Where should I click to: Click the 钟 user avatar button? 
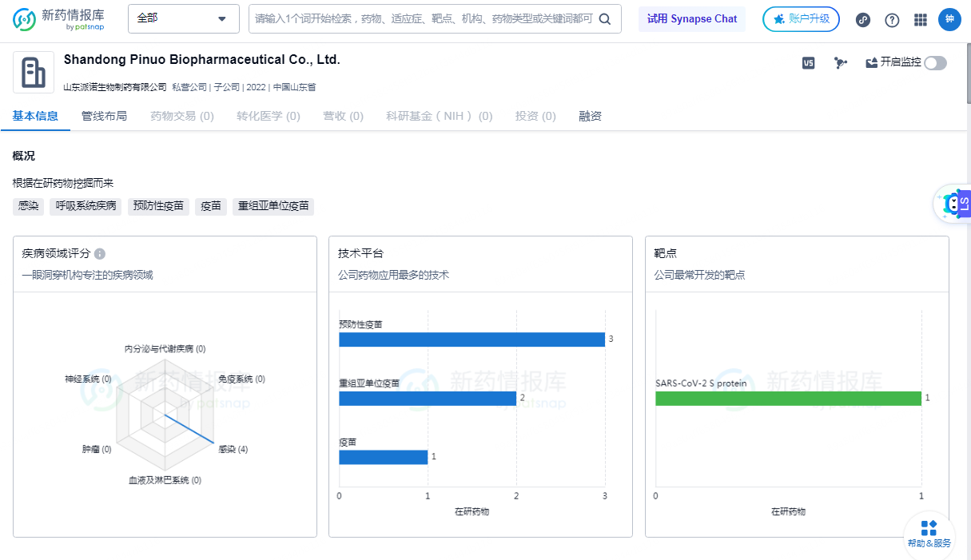(950, 20)
